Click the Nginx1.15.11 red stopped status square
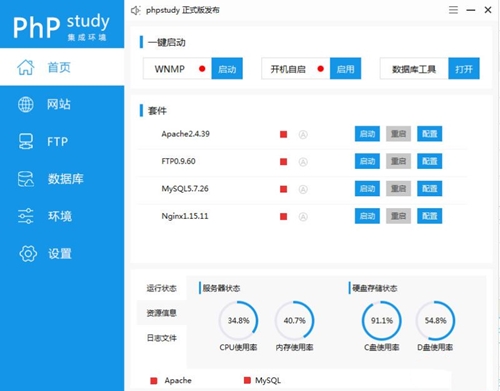This screenshot has width=500, height=391. click(x=284, y=217)
